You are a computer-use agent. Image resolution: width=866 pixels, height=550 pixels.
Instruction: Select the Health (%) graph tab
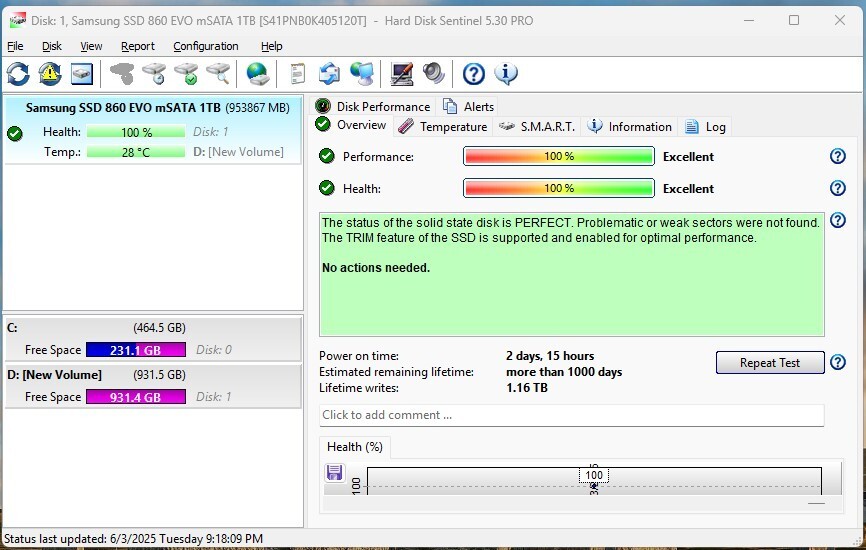tap(355, 447)
